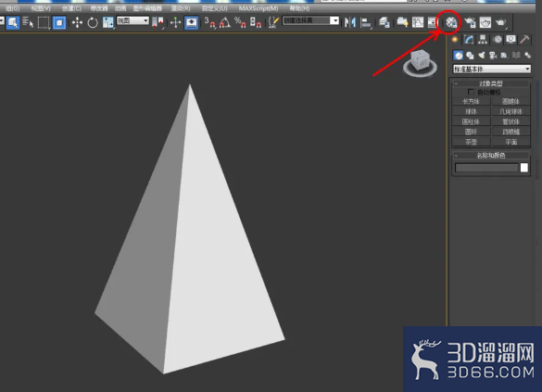Open the 创建(C) menu

click(71, 8)
